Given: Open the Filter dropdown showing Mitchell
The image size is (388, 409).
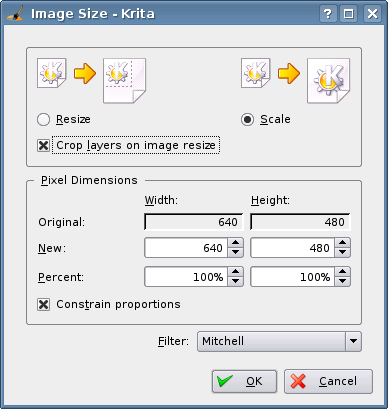Looking at the screenshot, I should pyautogui.click(x=279, y=341).
